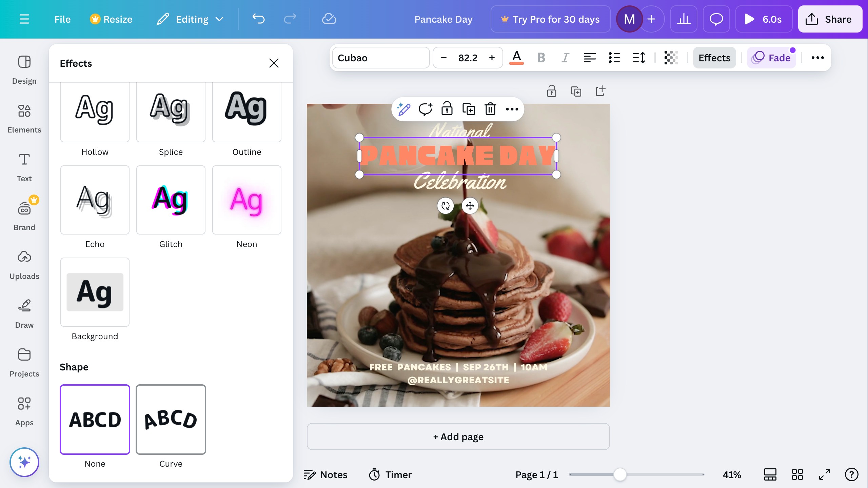868x488 pixels.
Task: Open the text color picker
Action: [x=516, y=58]
